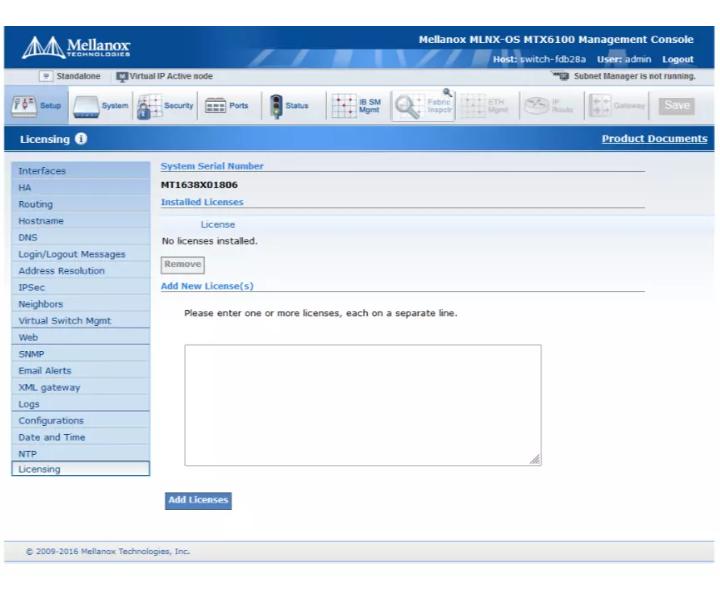This screenshot has height=600, width=720.
Task: Click the Remove license button
Action: click(183, 264)
